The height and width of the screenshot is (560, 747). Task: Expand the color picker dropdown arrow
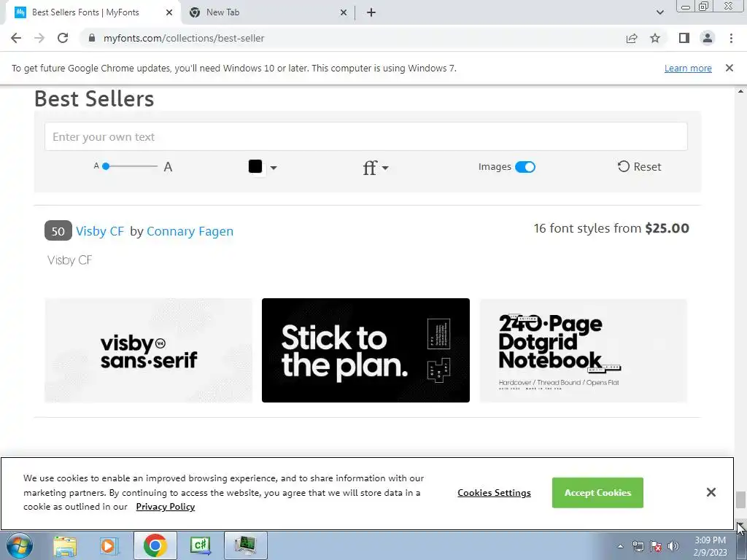274,168
